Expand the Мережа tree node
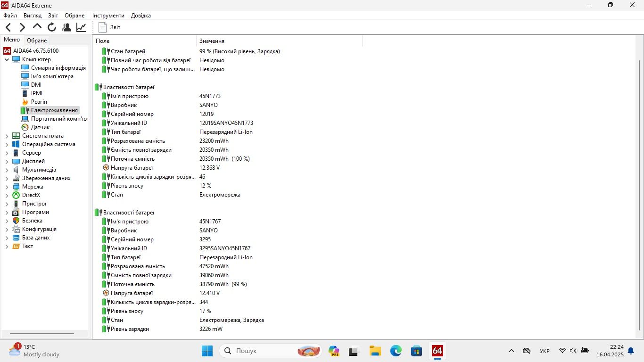This screenshot has height=362, width=644. 7,187
